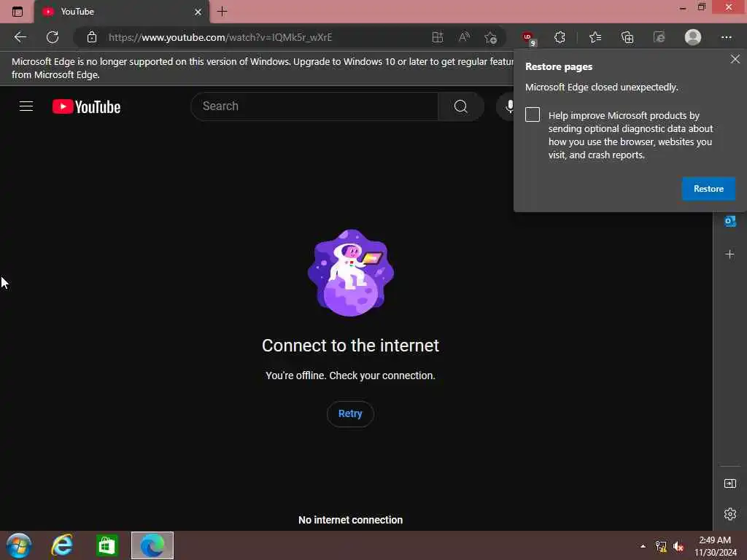Open Outlook in the Edge sidebar
Image resolution: width=747 pixels, height=560 pixels.
(x=729, y=222)
